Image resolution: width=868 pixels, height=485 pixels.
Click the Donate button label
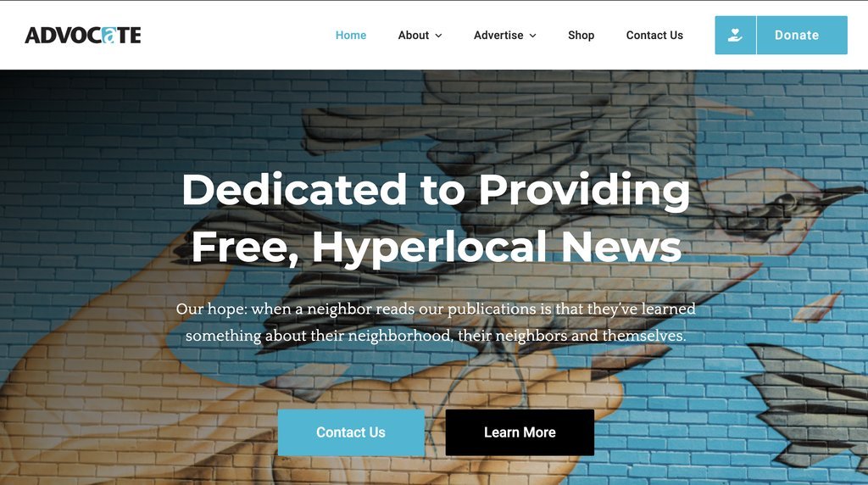point(797,35)
